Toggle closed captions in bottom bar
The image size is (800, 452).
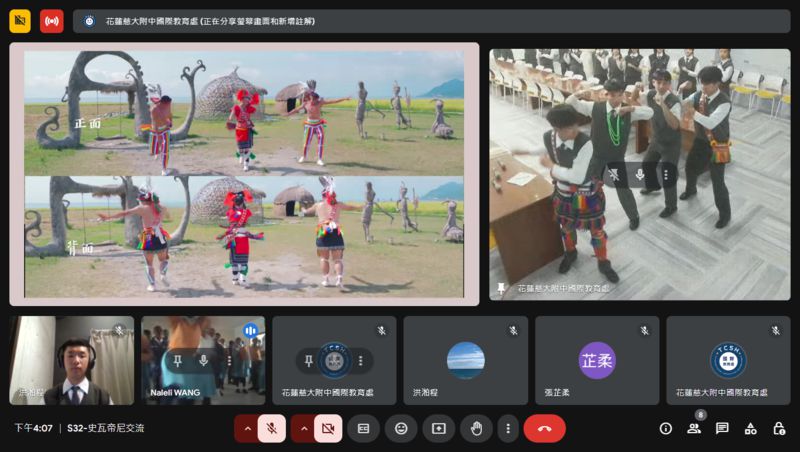(364, 428)
